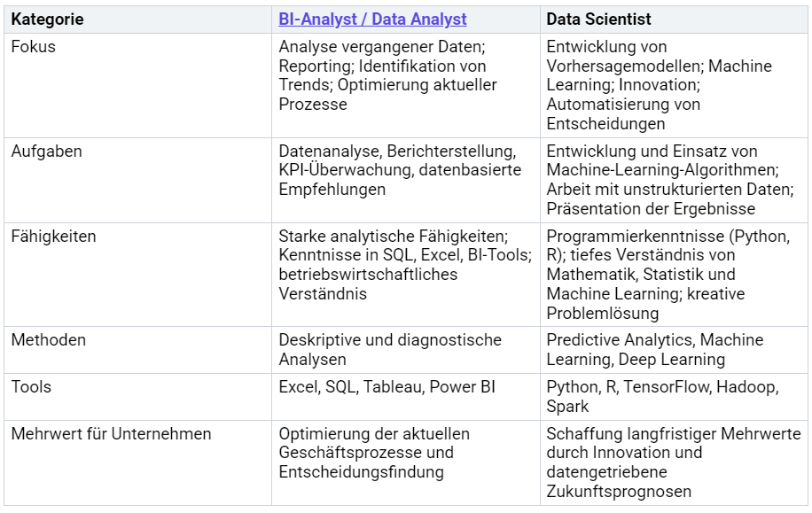Screen dimensions: 812x513
Task: Click the cell about Machine-Learning-Algorithmen
Action: tap(674, 180)
